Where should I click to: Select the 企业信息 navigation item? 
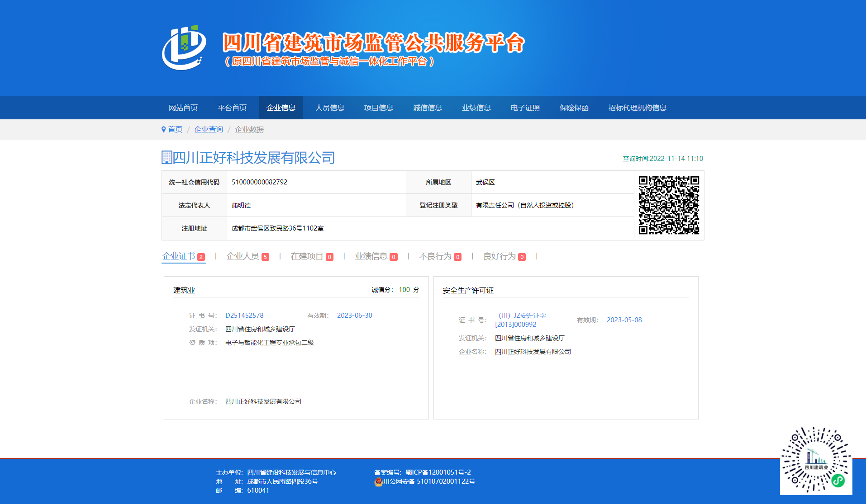[281, 108]
